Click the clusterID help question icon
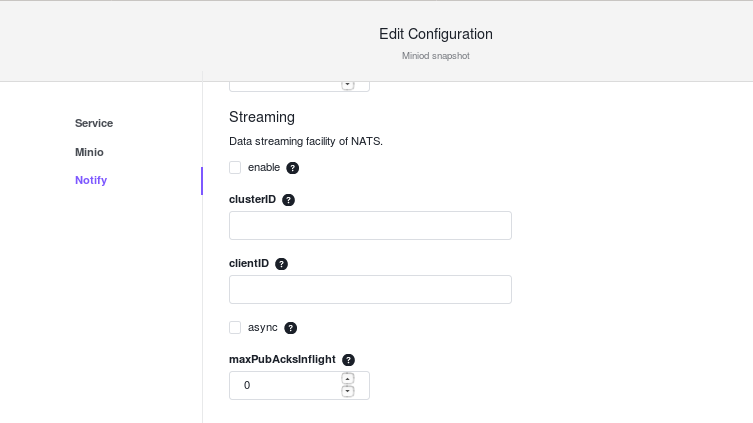The width and height of the screenshot is (753, 423). point(288,200)
